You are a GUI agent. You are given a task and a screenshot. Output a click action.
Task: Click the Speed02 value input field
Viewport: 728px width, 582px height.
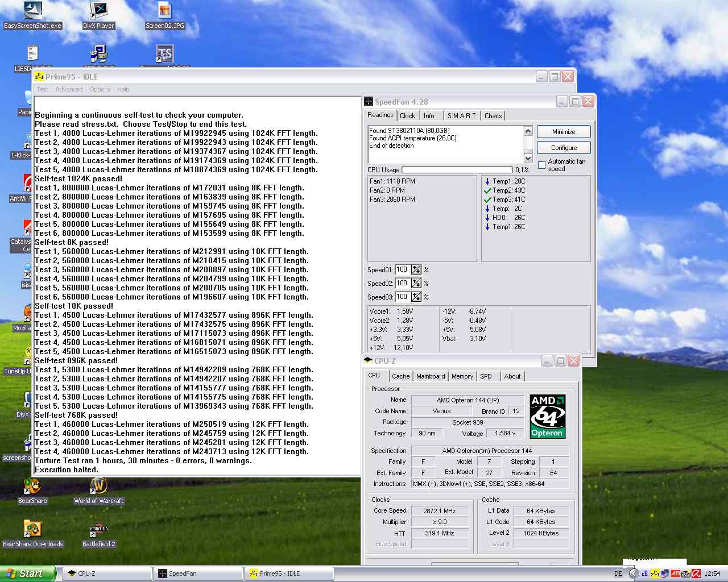[x=403, y=283]
